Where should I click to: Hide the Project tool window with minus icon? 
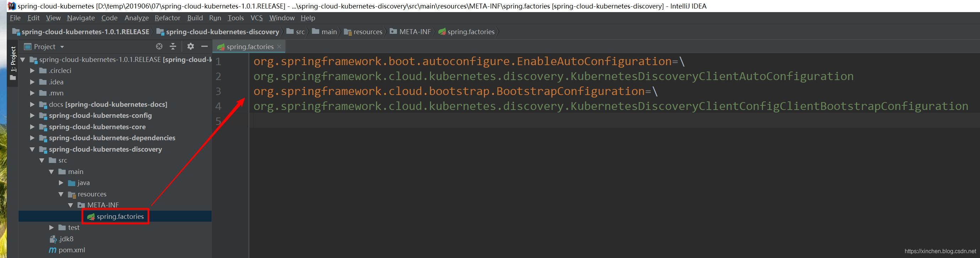tap(204, 47)
